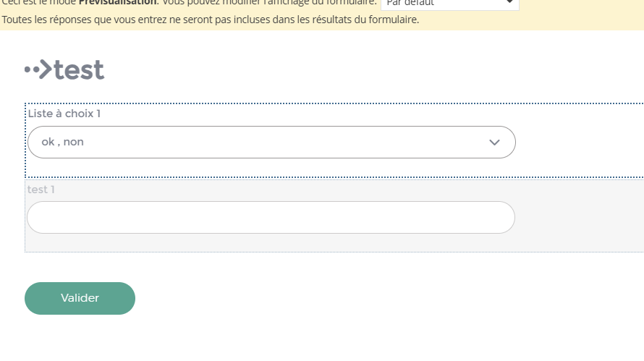Select the test form title heading
Image resolution: width=644 pixels, height=361 pixels.
pyautogui.click(x=79, y=69)
